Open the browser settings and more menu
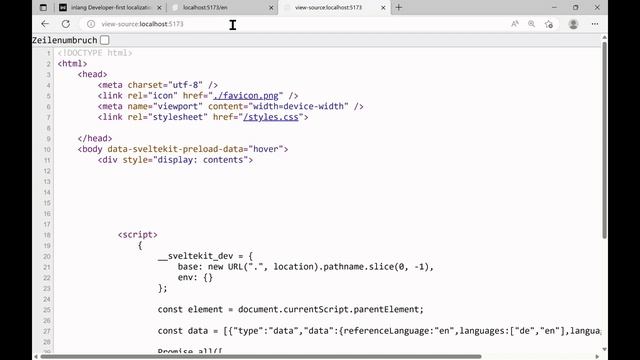640x360 pixels. tap(595, 24)
